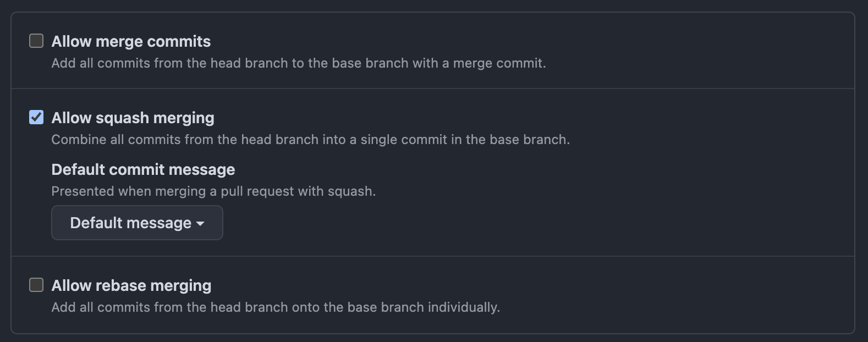Click the checkmark icon on squash merging
Image resolution: width=868 pixels, height=342 pixels.
pos(36,117)
